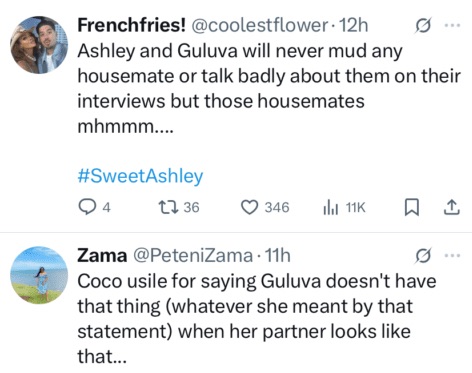
Task: Open replies on the Frenchfries! tweet
Action: (x=94, y=207)
